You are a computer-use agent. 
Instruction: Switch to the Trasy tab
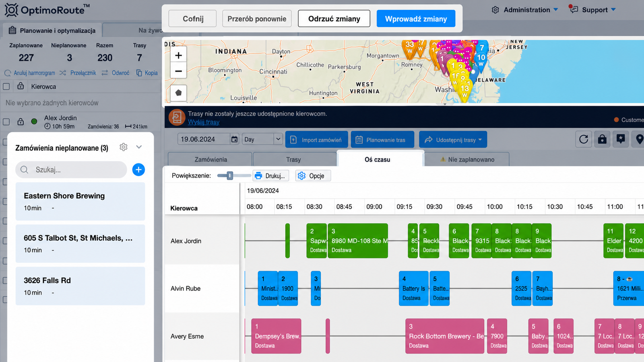click(x=293, y=159)
